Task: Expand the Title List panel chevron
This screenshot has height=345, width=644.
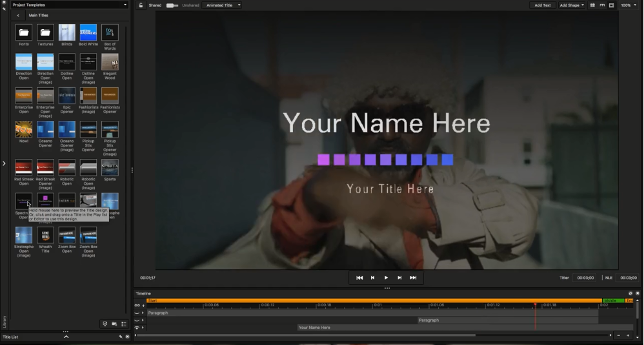Action: (66, 337)
